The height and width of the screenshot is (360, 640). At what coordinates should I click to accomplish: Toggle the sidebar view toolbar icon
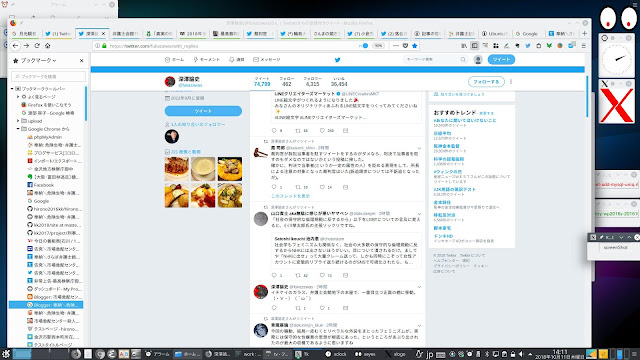[474, 46]
